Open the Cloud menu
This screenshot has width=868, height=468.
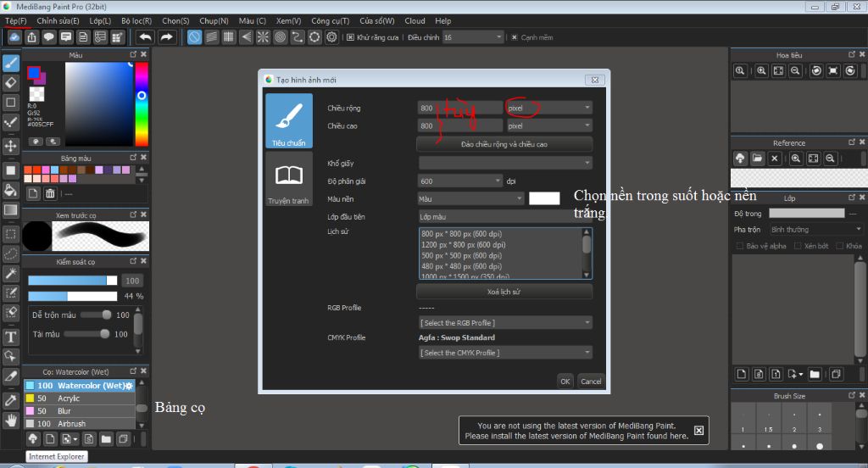(415, 20)
